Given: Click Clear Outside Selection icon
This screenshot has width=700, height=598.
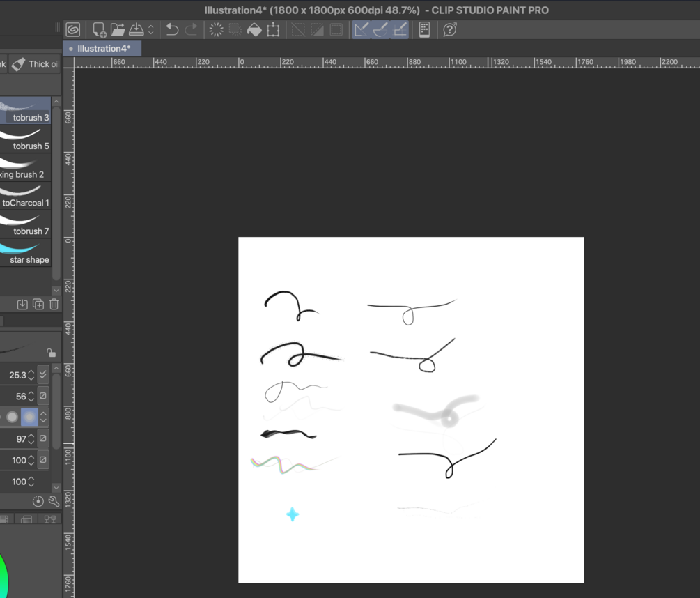Looking at the screenshot, I should tap(235, 29).
